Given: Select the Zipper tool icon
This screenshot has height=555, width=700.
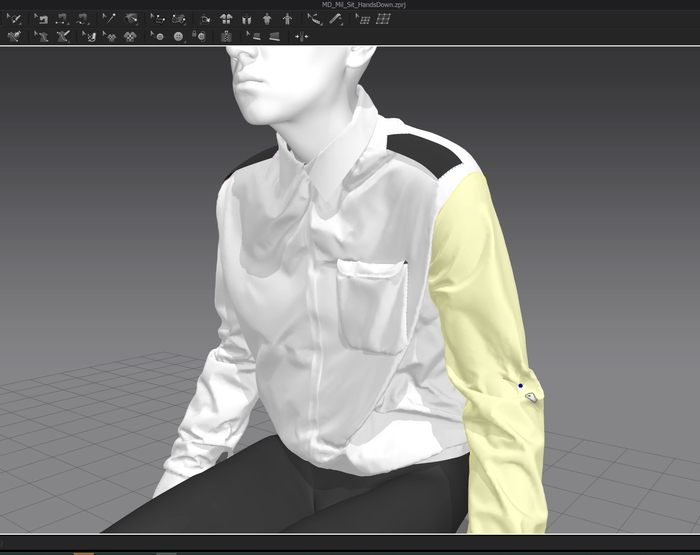Looking at the screenshot, I should (x=227, y=36).
